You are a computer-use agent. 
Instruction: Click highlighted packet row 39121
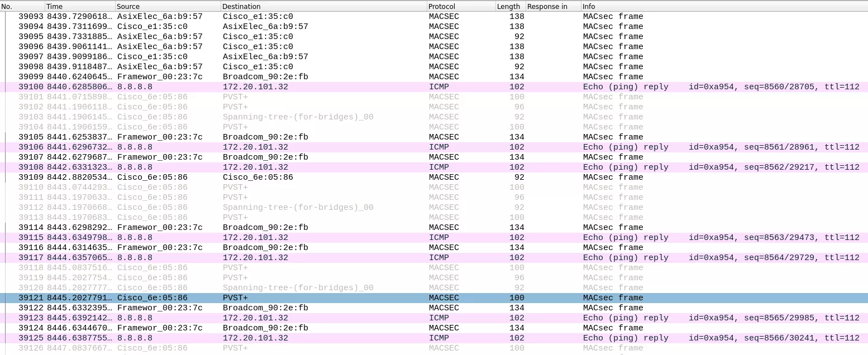click(434, 298)
